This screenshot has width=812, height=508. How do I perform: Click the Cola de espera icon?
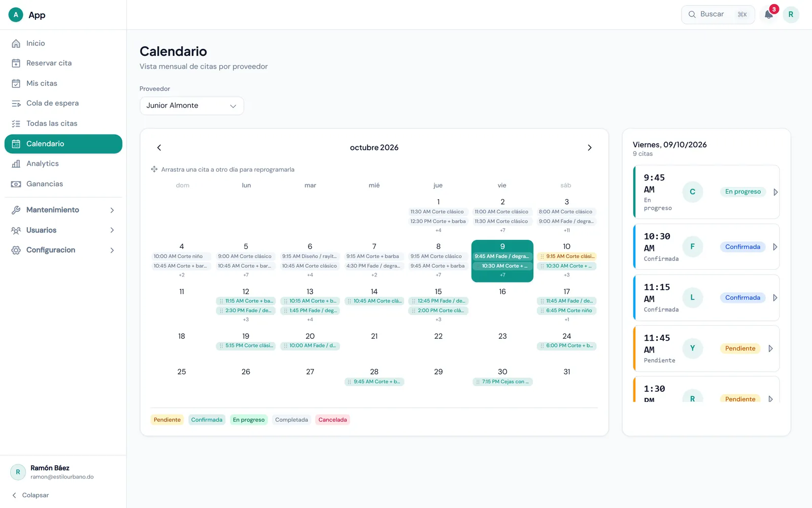[x=16, y=104]
